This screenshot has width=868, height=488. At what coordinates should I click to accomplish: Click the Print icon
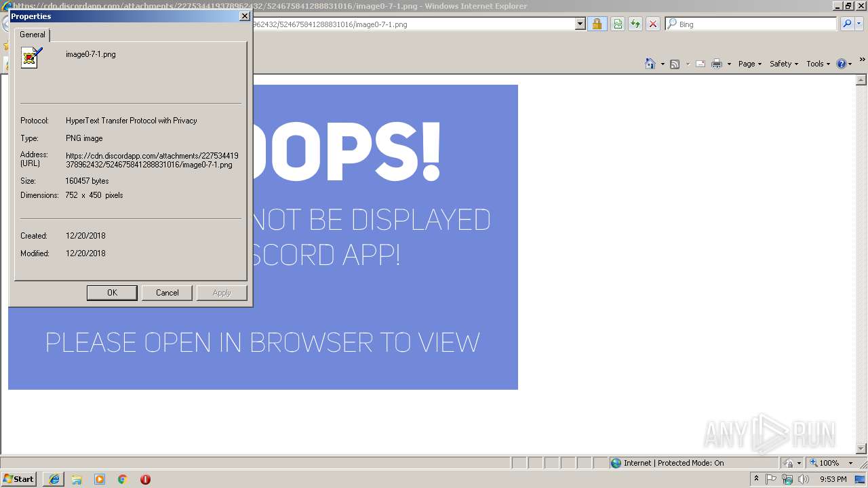click(717, 64)
